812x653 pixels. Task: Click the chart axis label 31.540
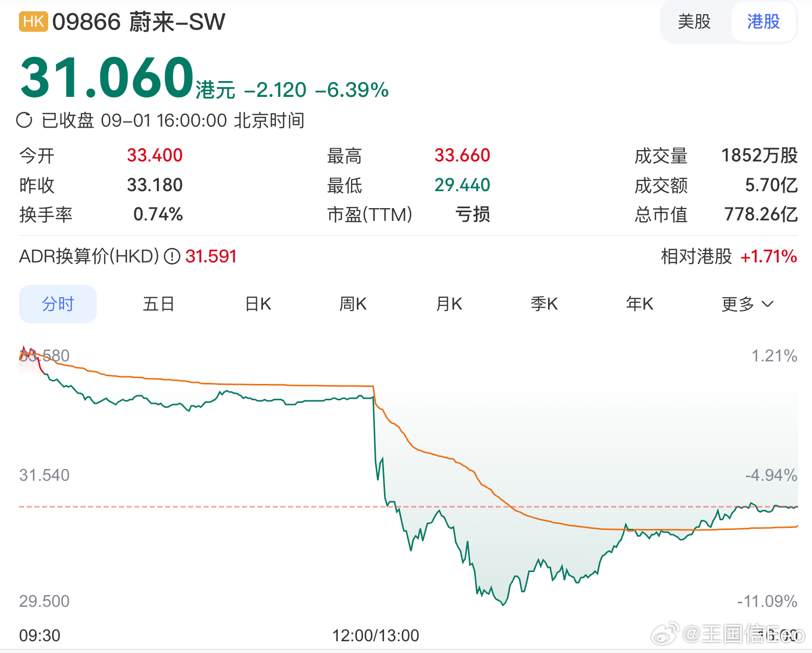coord(44,475)
